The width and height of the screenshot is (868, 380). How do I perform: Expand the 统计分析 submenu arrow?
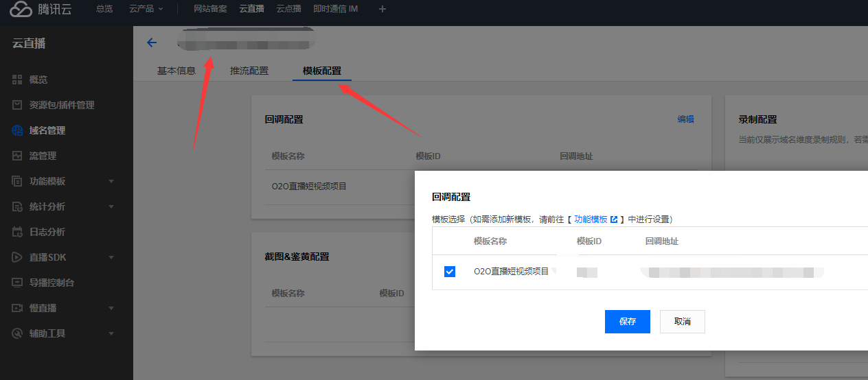(111, 207)
